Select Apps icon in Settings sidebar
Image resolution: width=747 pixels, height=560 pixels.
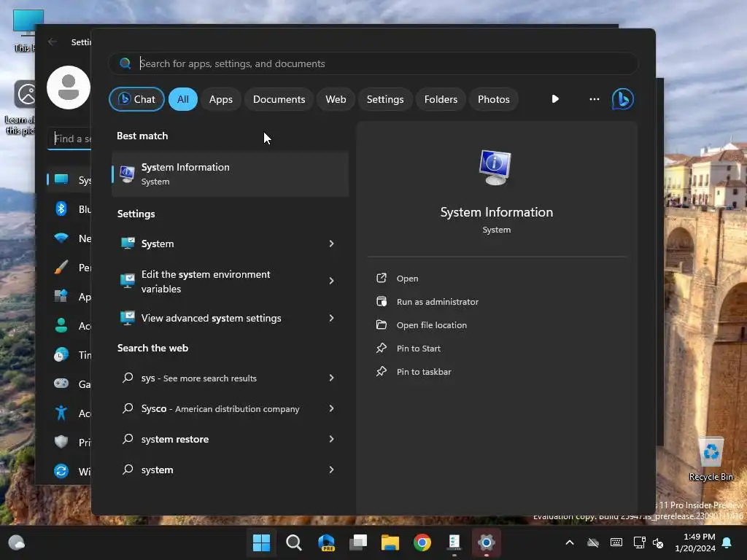[x=61, y=296]
